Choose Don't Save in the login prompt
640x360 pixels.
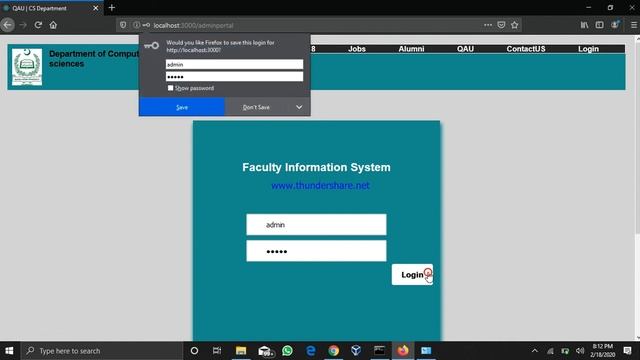(256, 107)
